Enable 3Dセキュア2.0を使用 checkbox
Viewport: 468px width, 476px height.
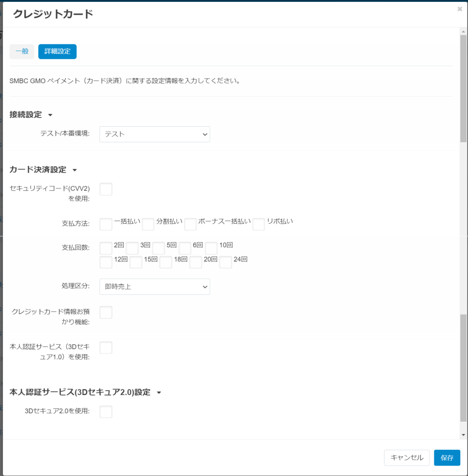(106, 412)
